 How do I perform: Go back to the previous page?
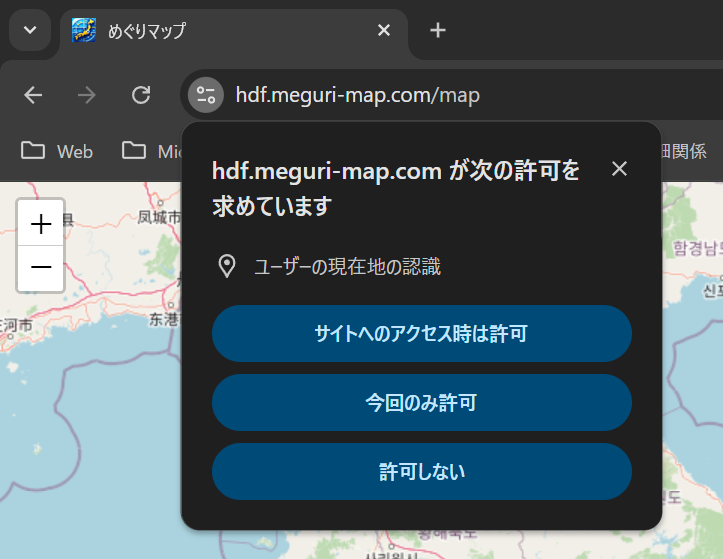(x=33, y=95)
